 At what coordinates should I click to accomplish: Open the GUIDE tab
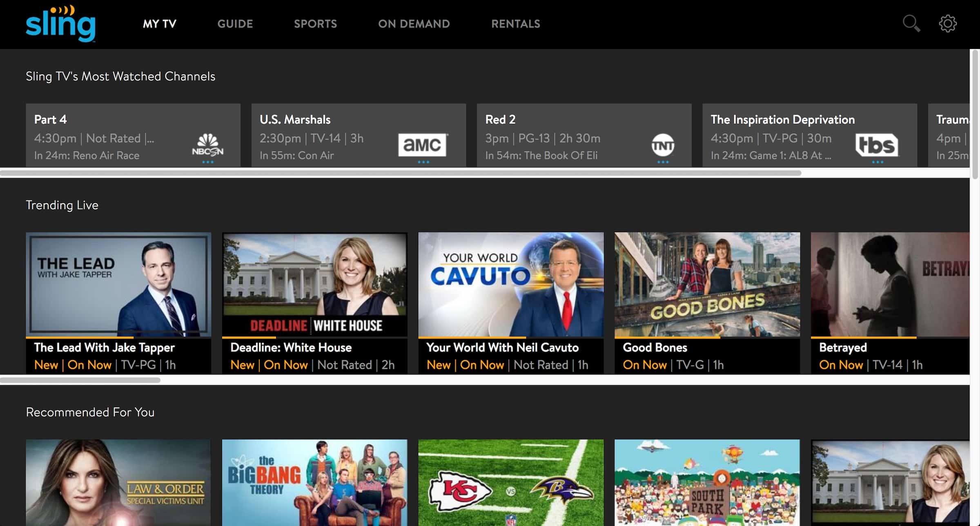(x=235, y=24)
